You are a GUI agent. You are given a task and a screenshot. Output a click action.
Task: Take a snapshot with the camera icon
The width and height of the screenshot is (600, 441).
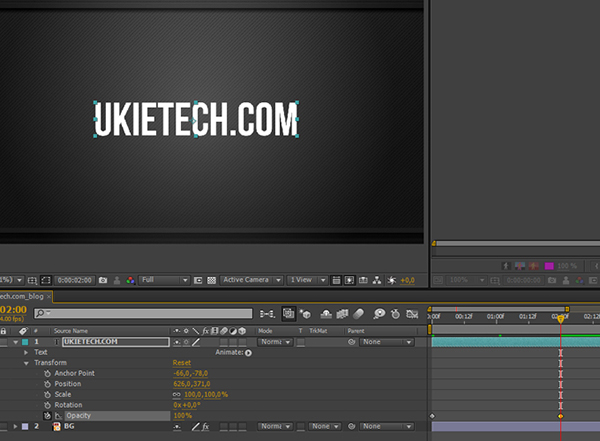pos(103,280)
